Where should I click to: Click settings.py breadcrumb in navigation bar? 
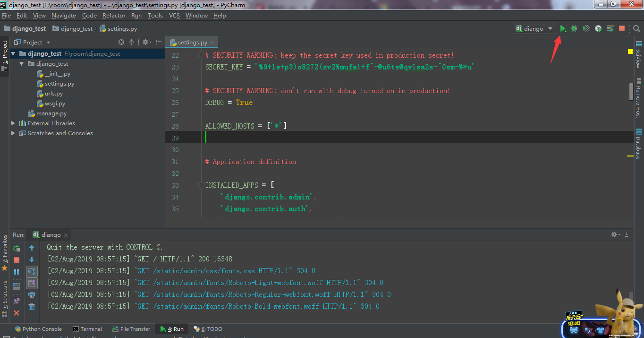pyautogui.click(x=118, y=29)
